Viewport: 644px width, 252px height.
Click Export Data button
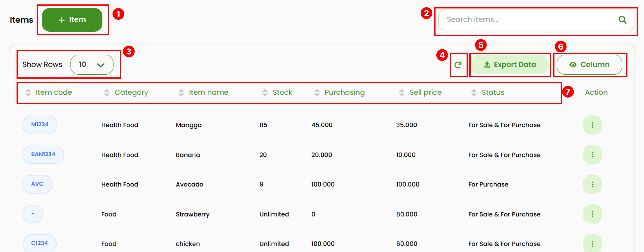click(x=510, y=65)
